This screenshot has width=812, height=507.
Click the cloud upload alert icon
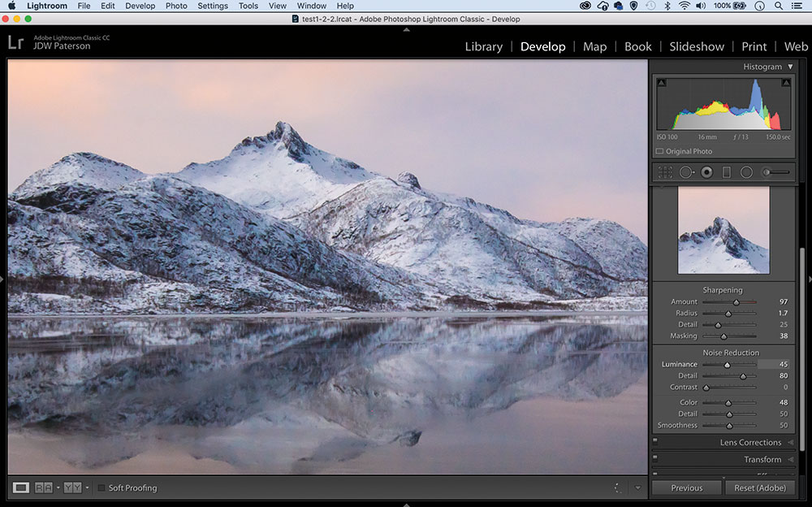(x=603, y=6)
